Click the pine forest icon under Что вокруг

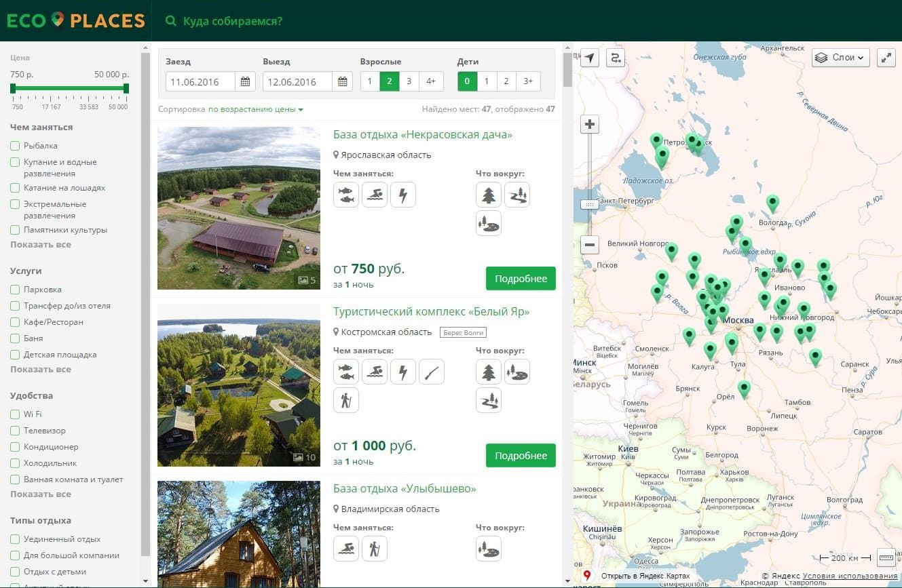pyautogui.click(x=489, y=195)
